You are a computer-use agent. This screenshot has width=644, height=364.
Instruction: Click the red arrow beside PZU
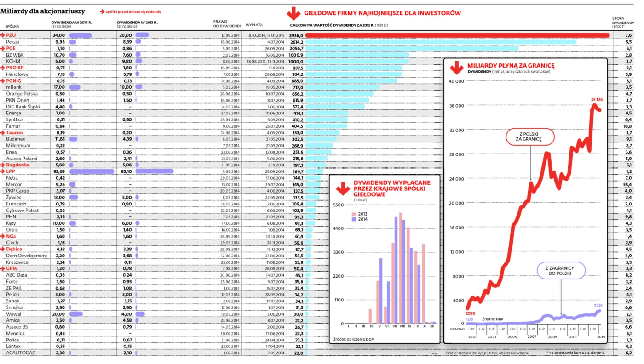click(3, 35)
